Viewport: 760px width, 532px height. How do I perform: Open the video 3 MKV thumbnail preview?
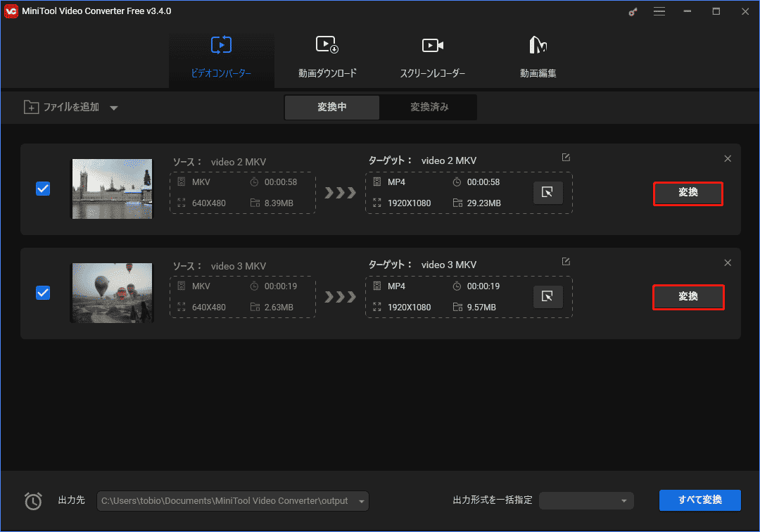(112, 293)
